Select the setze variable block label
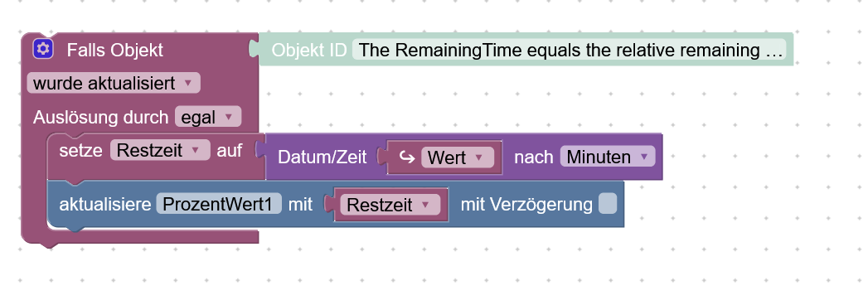This screenshot has height=305, width=868. 80,151
